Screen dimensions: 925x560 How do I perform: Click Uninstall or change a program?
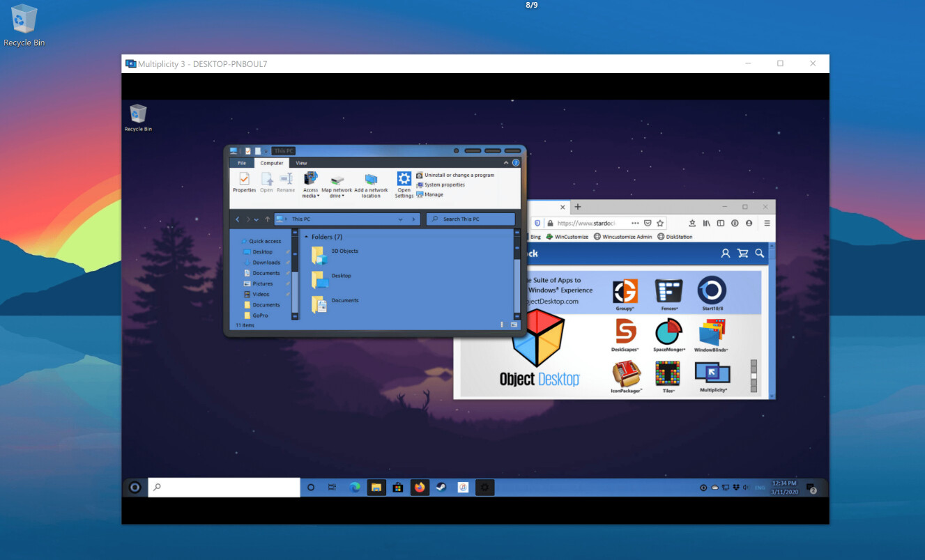tap(459, 176)
